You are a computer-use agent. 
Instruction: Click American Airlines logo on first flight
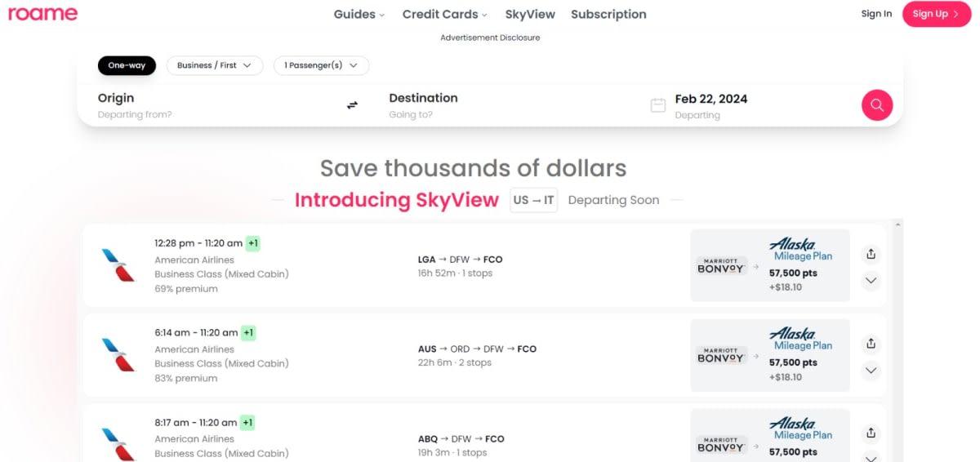118,265
